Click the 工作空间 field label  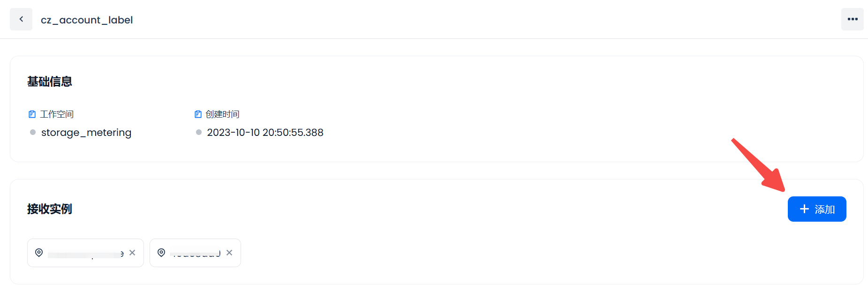point(57,114)
